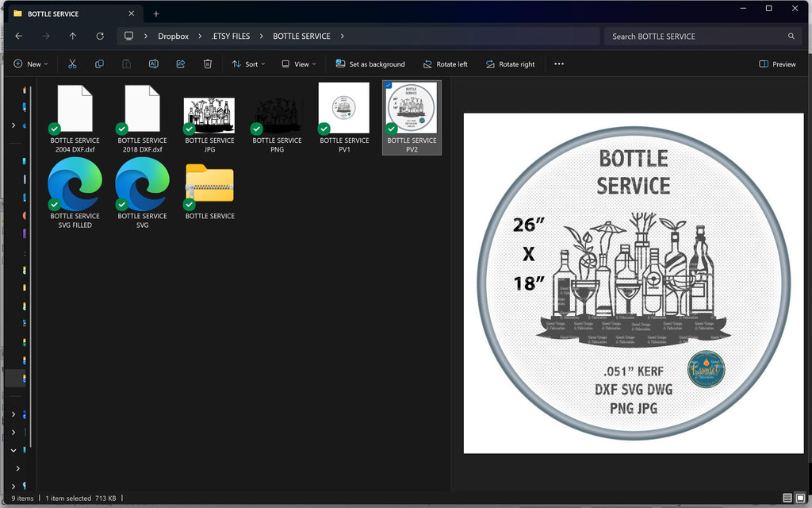812x508 pixels.
Task: Toggle the Preview pane
Action: coord(777,63)
